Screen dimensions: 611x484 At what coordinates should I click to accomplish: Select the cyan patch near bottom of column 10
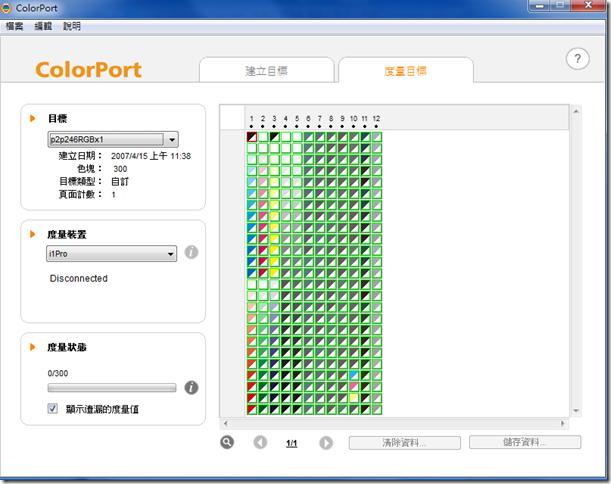[354, 375]
